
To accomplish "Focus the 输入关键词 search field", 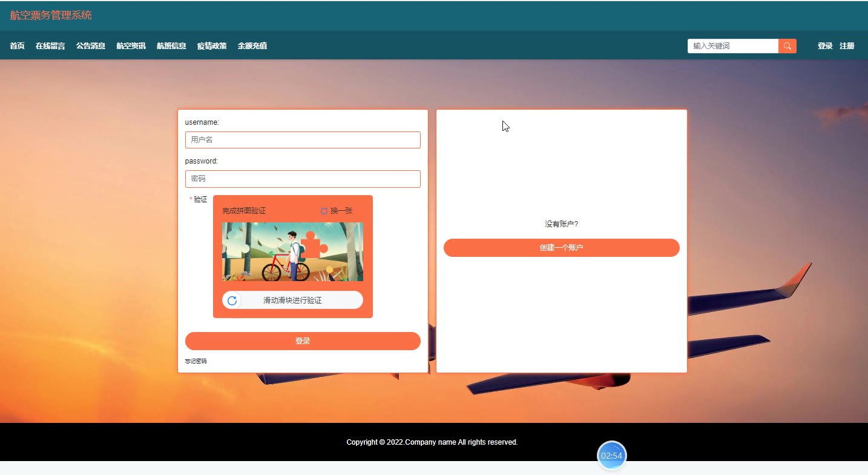I will click(733, 46).
